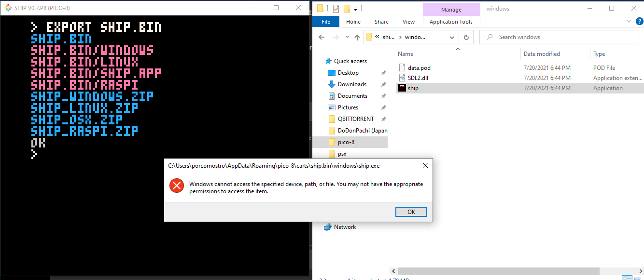Go forward in Explorer navigation
Viewport: 644px width, 280px height.
336,37
